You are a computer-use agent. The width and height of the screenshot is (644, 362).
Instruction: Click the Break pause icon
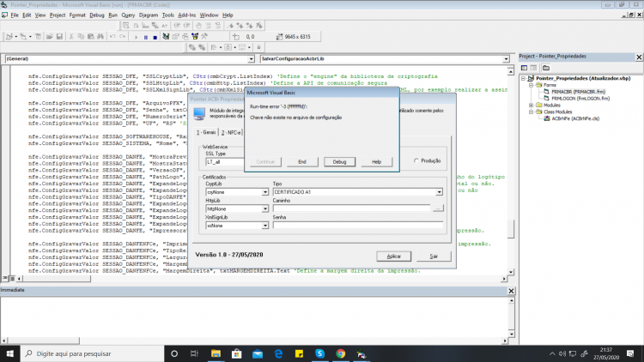coord(146,37)
